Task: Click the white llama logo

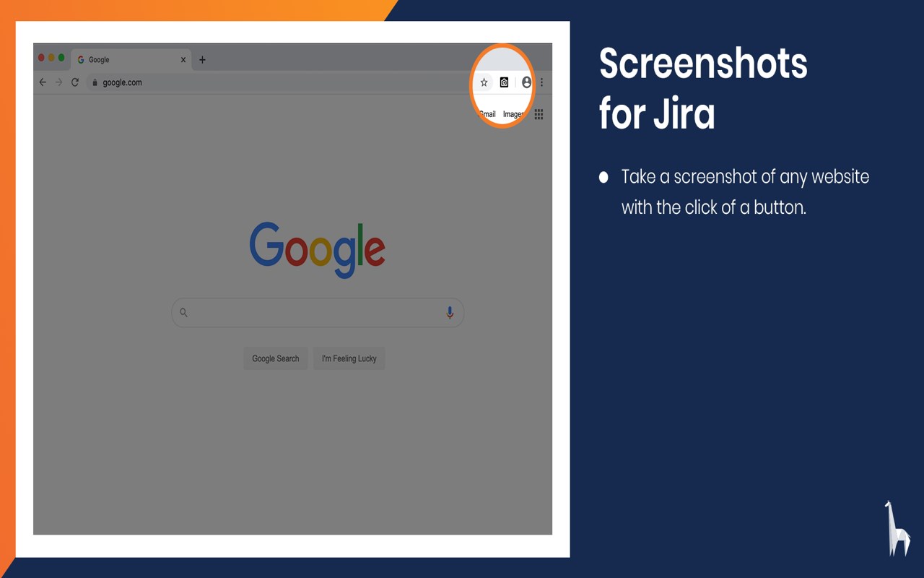Action: [897, 528]
